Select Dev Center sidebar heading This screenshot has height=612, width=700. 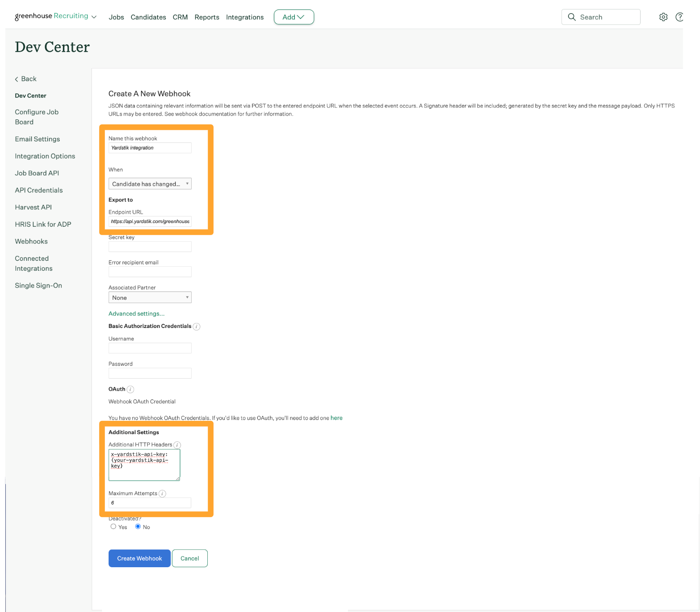tap(30, 96)
